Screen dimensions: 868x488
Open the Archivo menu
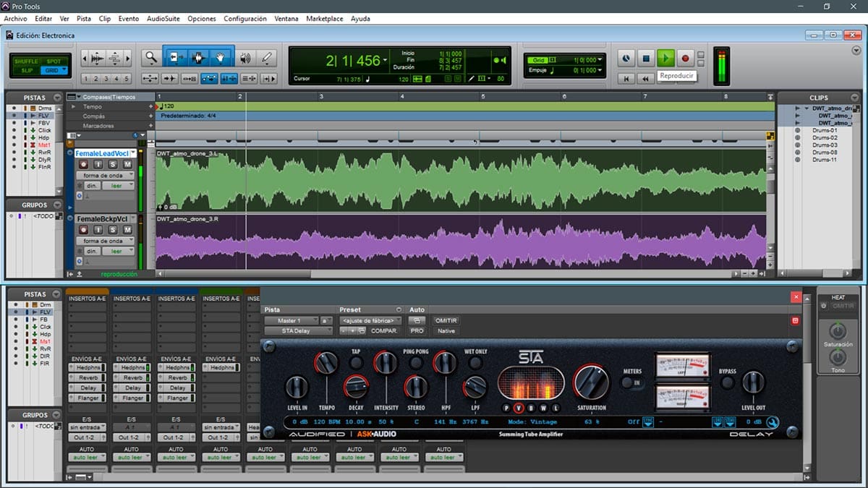16,19
